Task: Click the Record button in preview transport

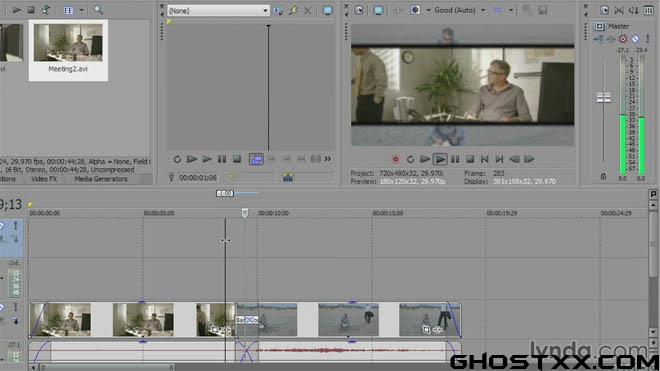Action: (x=395, y=159)
